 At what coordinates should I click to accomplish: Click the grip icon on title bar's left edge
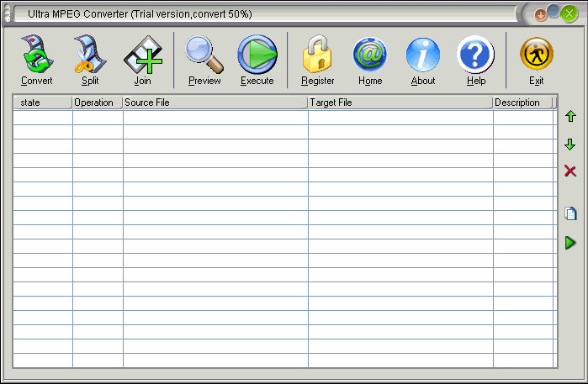point(8,13)
